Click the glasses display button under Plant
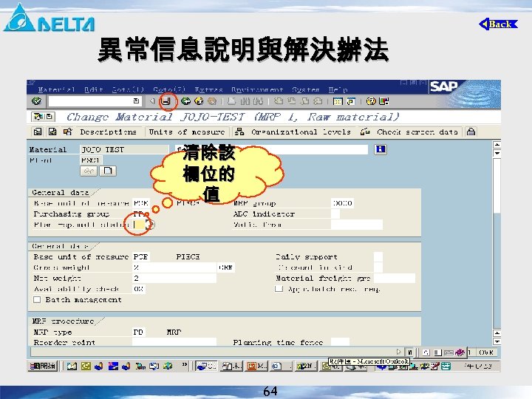532x399 pixels. [x=89, y=171]
